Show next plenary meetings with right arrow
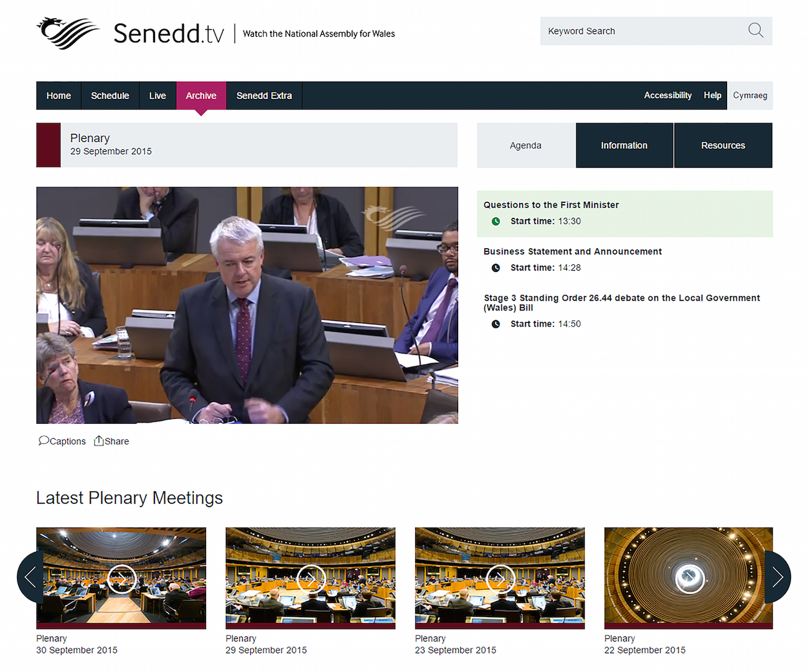This screenshot has width=808, height=672. [x=777, y=577]
